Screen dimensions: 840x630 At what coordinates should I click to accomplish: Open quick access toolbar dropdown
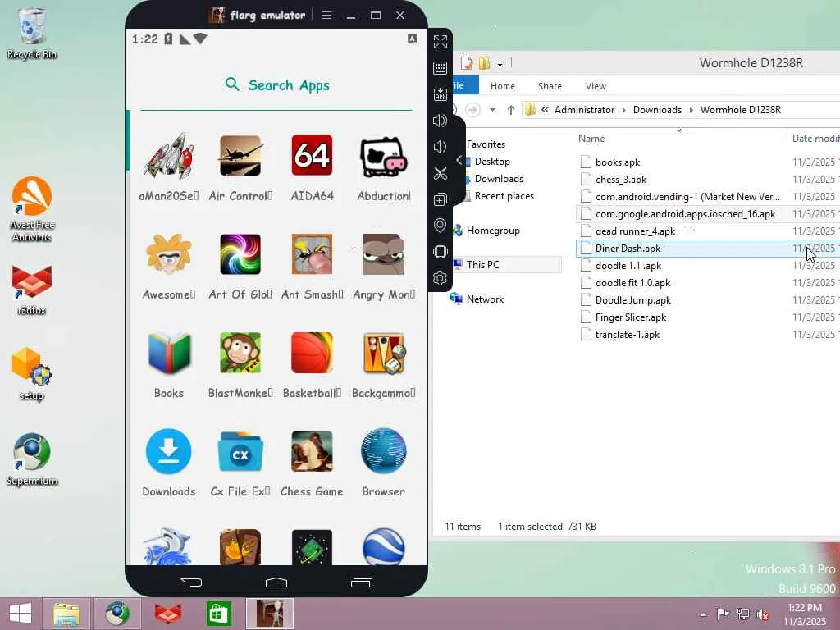click(500, 64)
